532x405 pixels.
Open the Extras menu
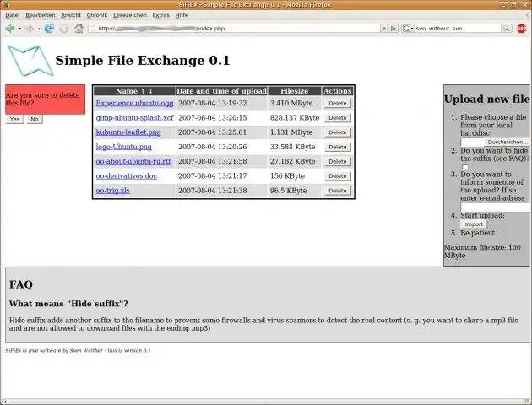click(x=160, y=15)
